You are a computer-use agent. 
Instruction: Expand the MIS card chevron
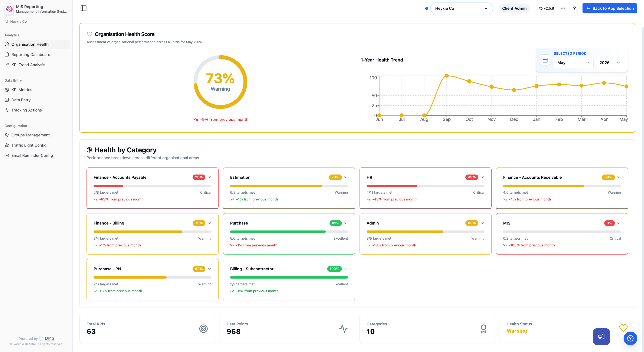[x=619, y=223]
